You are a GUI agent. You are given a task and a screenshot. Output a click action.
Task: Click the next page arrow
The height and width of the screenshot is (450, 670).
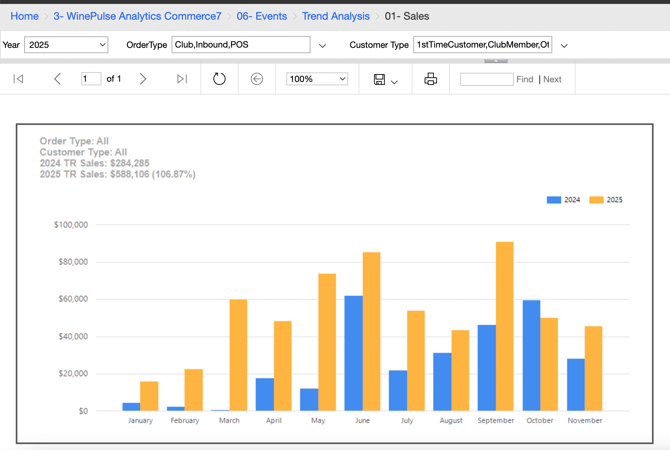[143, 79]
